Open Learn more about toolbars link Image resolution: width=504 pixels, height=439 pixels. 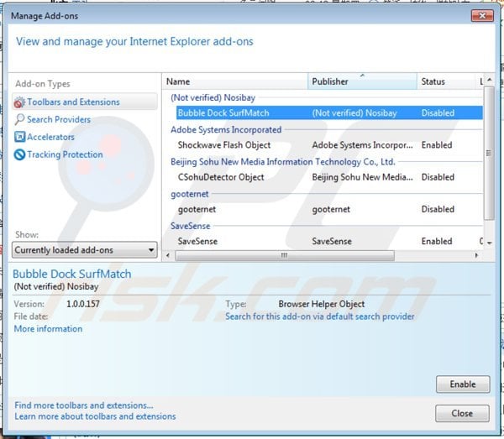pos(95,416)
